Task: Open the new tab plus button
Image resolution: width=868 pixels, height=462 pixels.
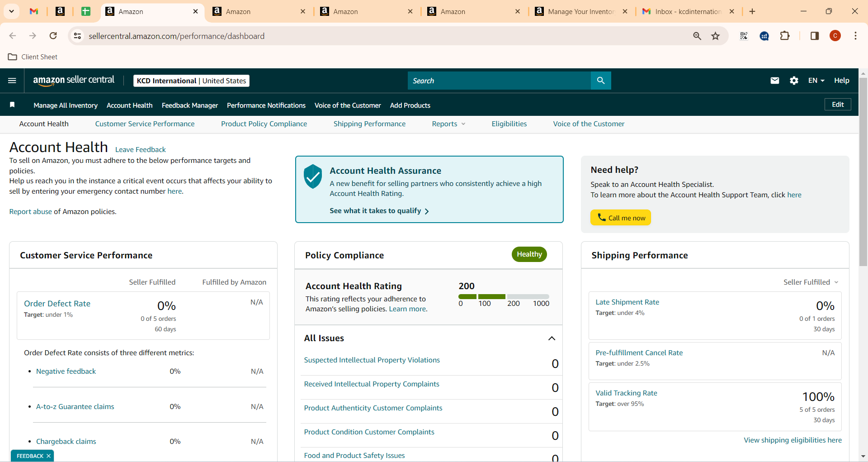Action: pyautogui.click(x=752, y=11)
